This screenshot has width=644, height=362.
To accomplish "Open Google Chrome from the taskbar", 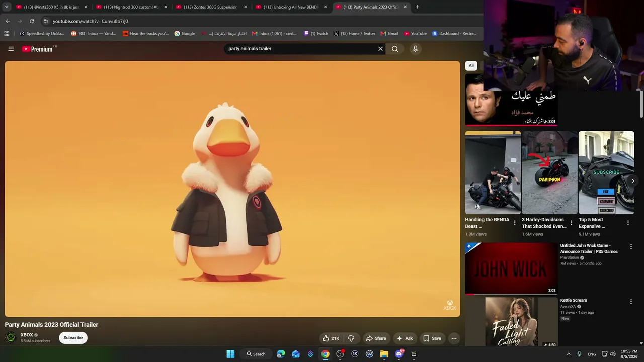I will (x=326, y=354).
